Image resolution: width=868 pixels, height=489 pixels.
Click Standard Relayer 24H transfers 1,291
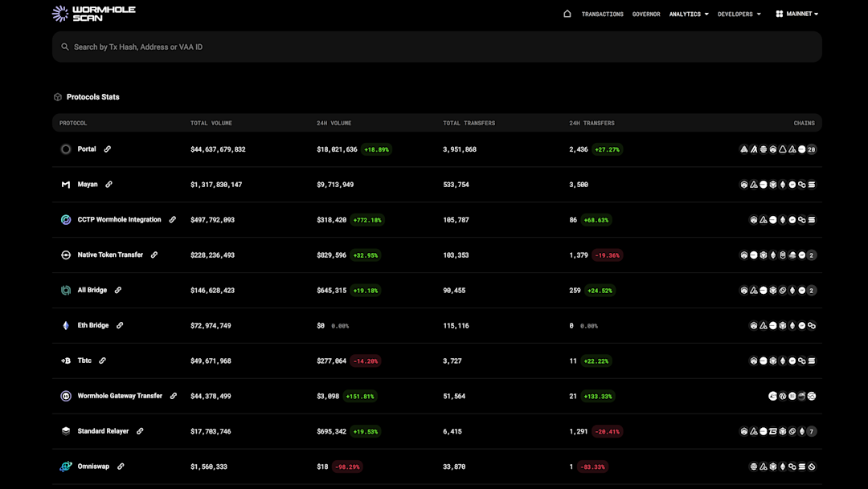(579, 431)
